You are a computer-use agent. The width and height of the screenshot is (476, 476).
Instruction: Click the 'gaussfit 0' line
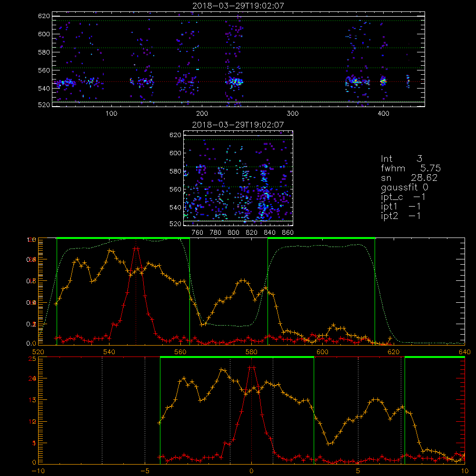coord(405,187)
